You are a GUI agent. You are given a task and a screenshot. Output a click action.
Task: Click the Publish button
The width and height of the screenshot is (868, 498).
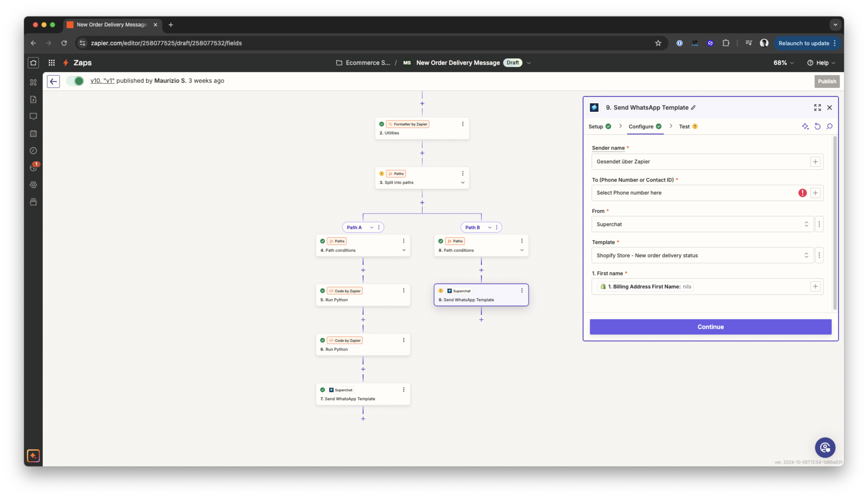tap(827, 81)
